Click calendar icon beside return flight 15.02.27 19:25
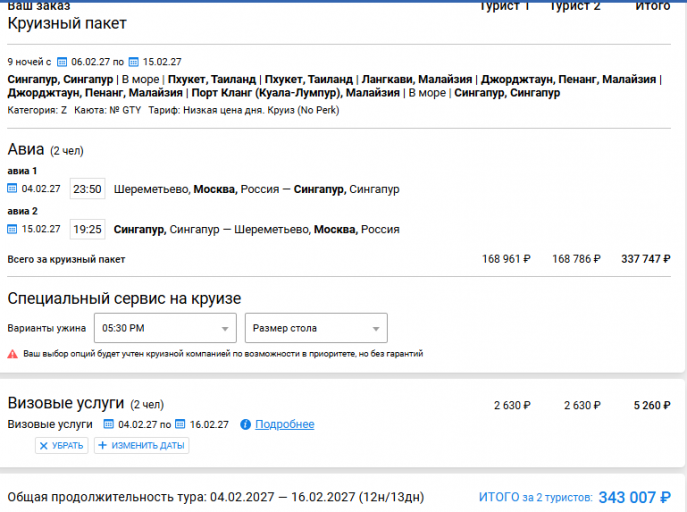Image resolution: width=687 pixels, height=512 pixels. 12,229
